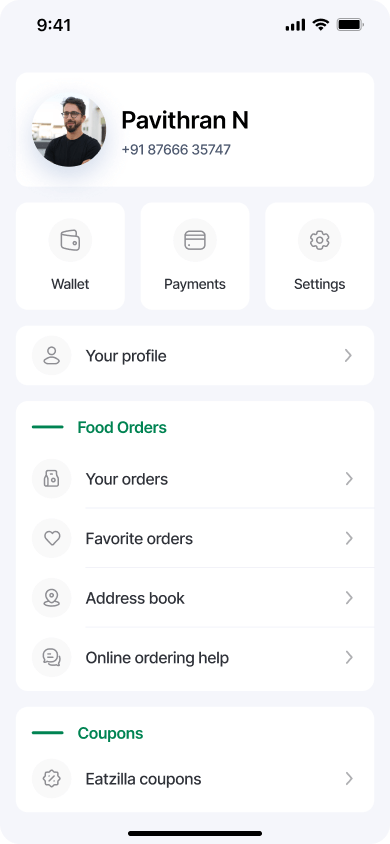Tap the Pavithran N name header
The height and width of the screenshot is (844, 390).
point(185,120)
